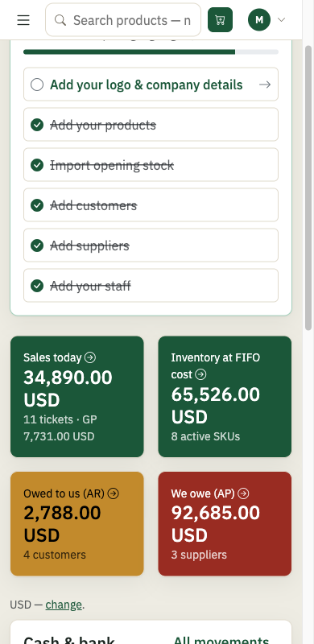This screenshot has height=644, width=314.
Task: Click the arrow icon next to Owed to us (AR)
Action: (x=113, y=493)
